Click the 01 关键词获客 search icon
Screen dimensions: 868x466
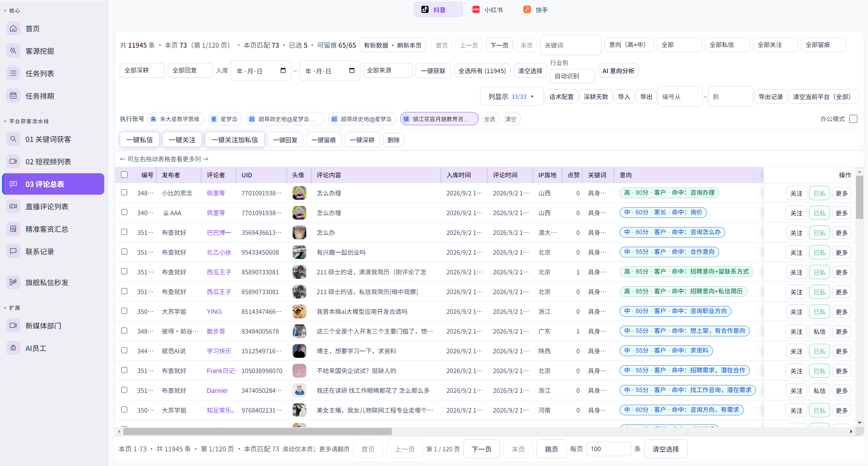[x=13, y=139]
